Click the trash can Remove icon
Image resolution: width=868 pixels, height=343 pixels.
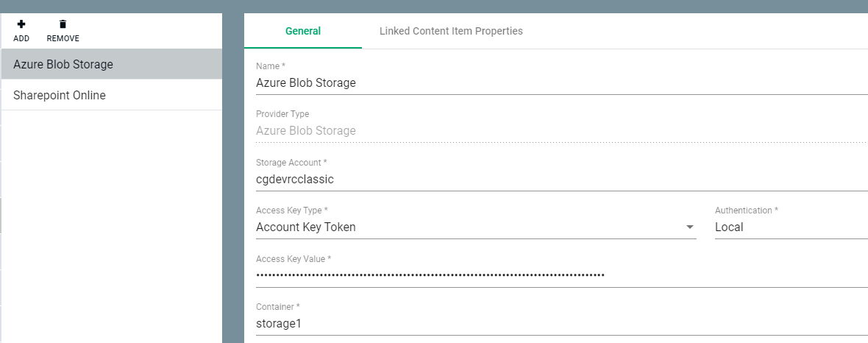(x=63, y=24)
